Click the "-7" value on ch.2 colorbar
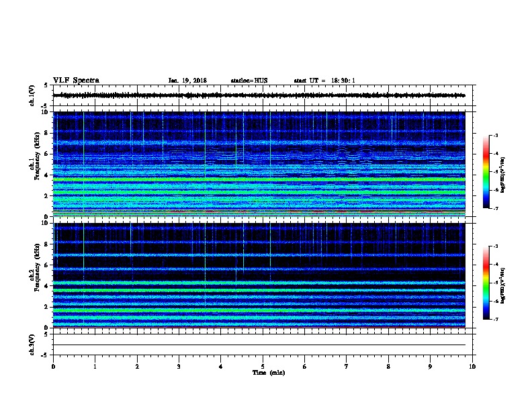This screenshot has width=532, height=411. (495, 320)
